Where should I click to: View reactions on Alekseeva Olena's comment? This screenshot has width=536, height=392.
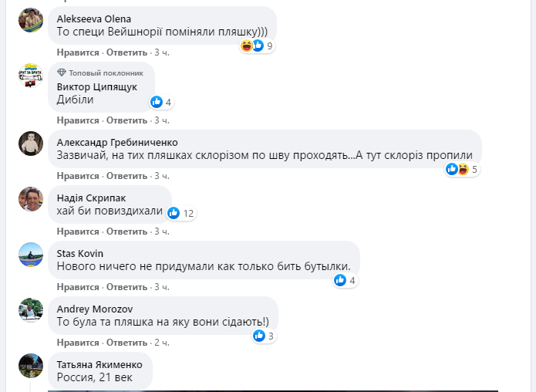[x=257, y=46]
